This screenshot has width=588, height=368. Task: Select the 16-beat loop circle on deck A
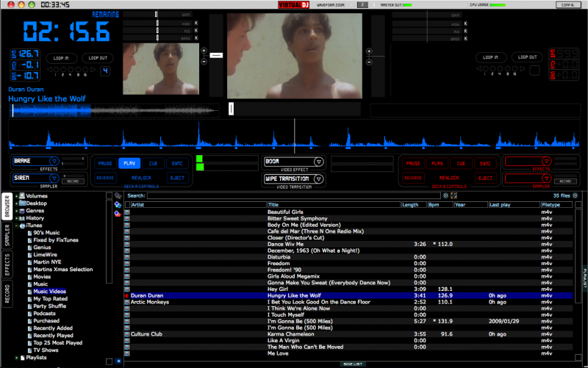(85, 70)
